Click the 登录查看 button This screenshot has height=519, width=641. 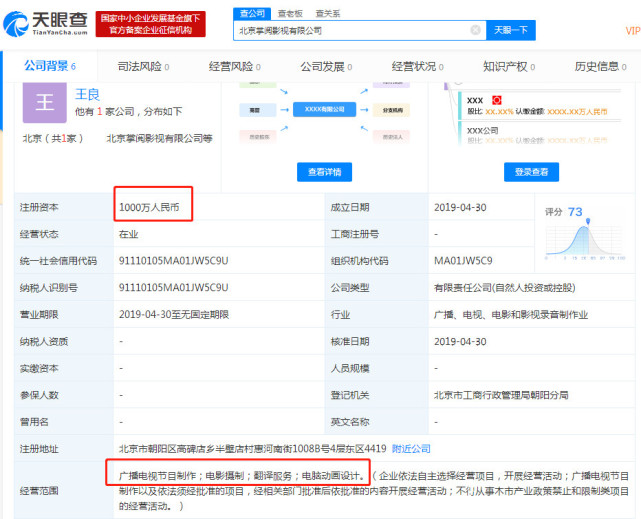pos(531,172)
